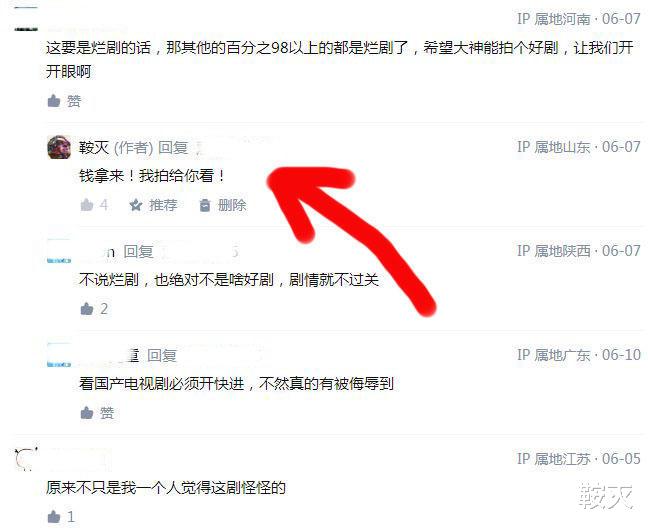Click 推荐 text on author's reply
The image size is (648, 529).
163,205
